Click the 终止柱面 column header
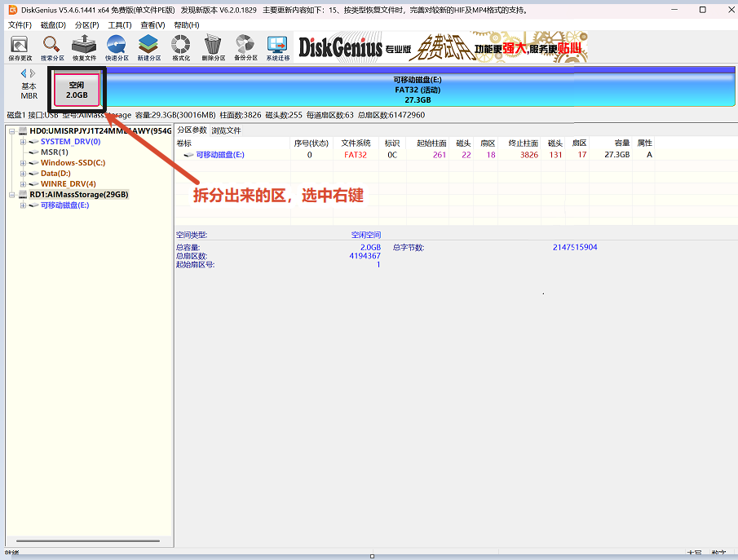This screenshot has width=738, height=560. [x=523, y=143]
